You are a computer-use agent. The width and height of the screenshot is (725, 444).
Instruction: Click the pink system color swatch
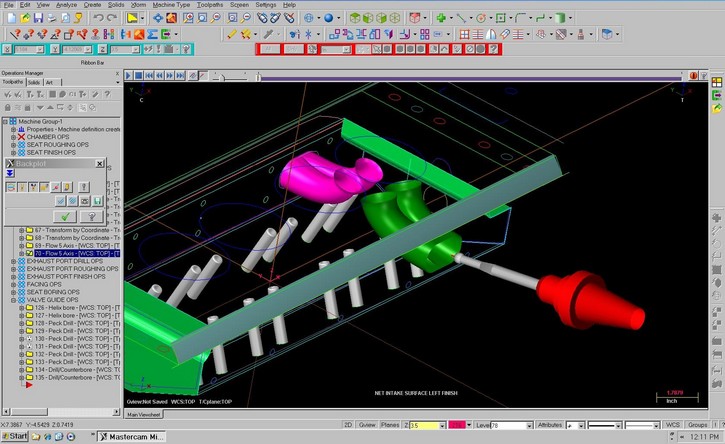[457, 425]
